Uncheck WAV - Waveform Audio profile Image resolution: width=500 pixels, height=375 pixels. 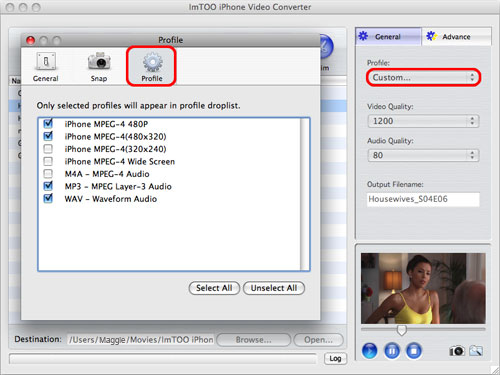coord(48,198)
